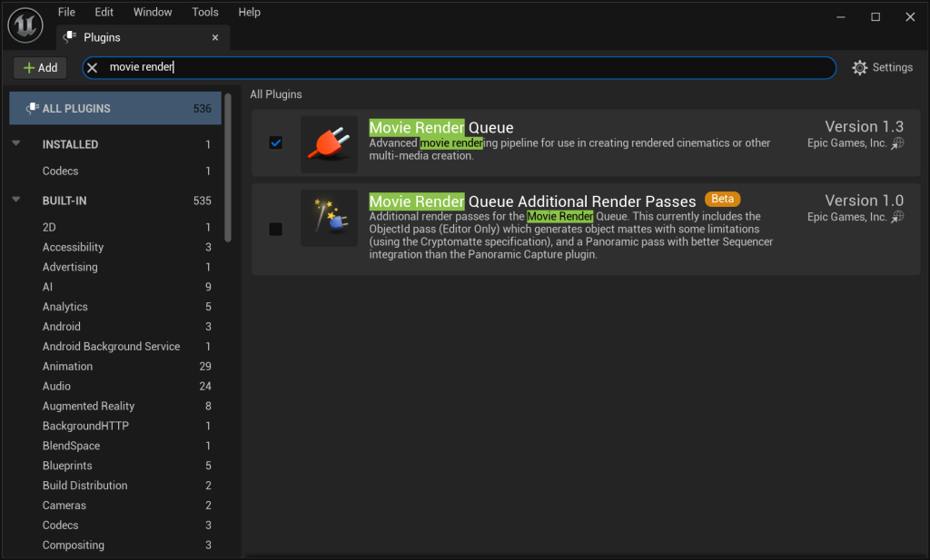930x560 pixels.
Task: Select the BlendSpace category
Action: [x=115, y=446]
